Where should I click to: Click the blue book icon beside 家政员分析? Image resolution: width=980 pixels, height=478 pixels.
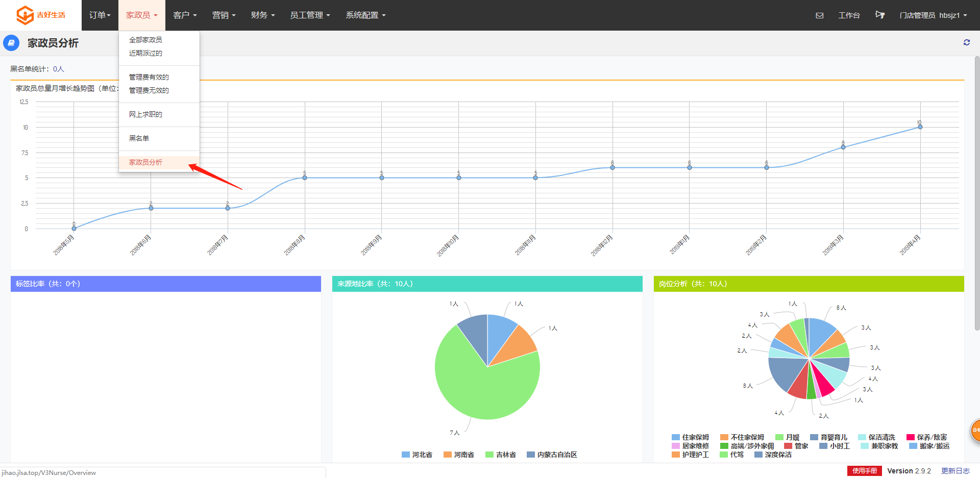pyautogui.click(x=11, y=43)
